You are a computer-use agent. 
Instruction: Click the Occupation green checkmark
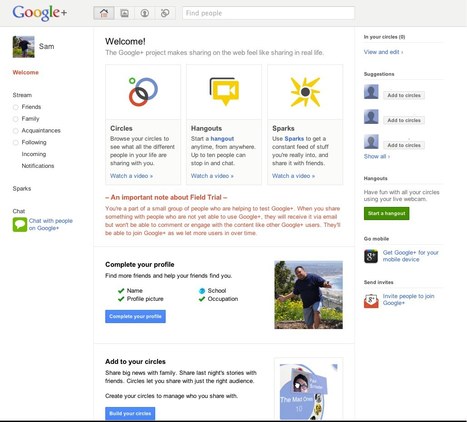pyautogui.click(x=202, y=299)
